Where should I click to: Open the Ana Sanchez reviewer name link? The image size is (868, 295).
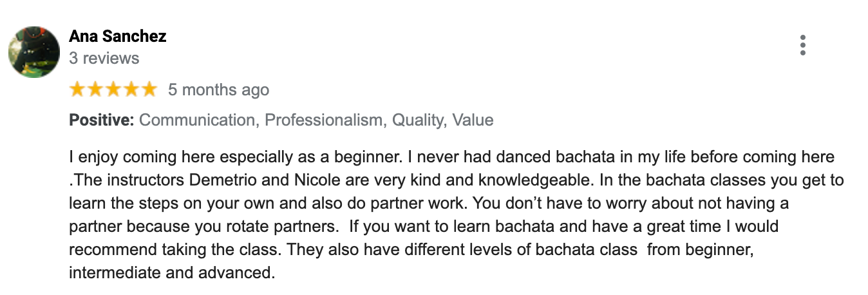pyautogui.click(x=118, y=37)
